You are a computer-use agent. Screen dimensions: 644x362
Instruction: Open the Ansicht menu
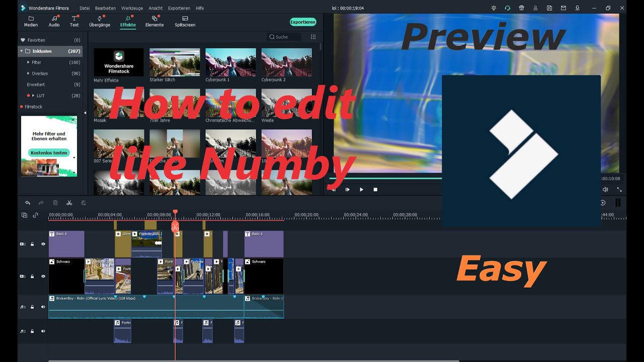tap(155, 8)
